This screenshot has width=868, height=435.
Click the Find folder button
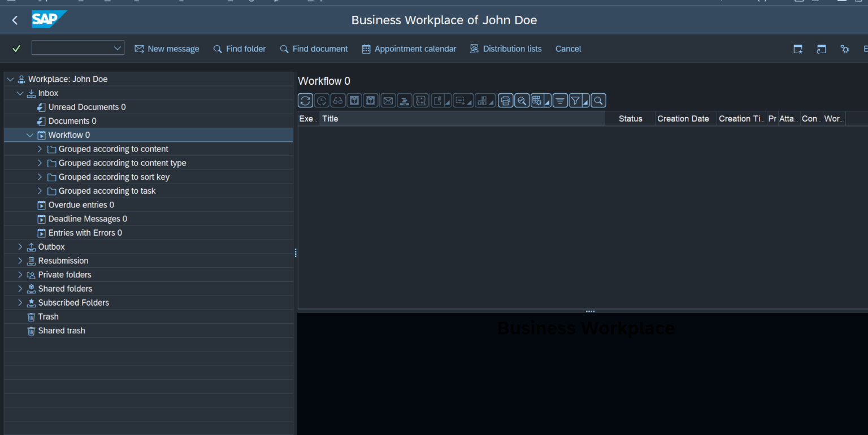pos(240,49)
